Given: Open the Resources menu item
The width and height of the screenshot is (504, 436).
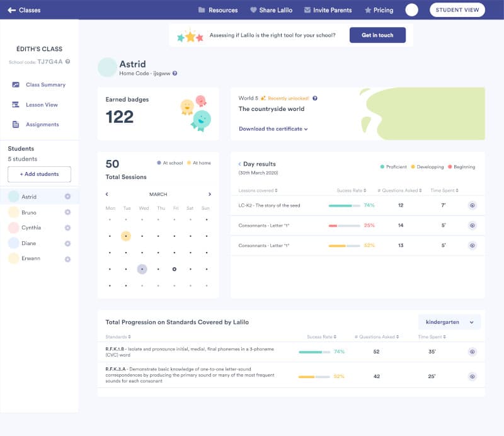Looking at the screenshot, I should point(218,10).
